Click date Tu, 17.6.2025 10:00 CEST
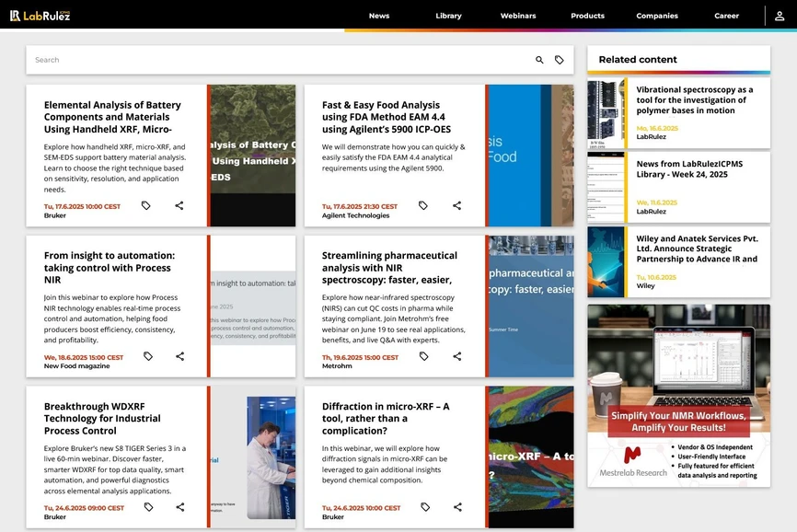The height and width of the screenshot is (532, 797). 82,206
